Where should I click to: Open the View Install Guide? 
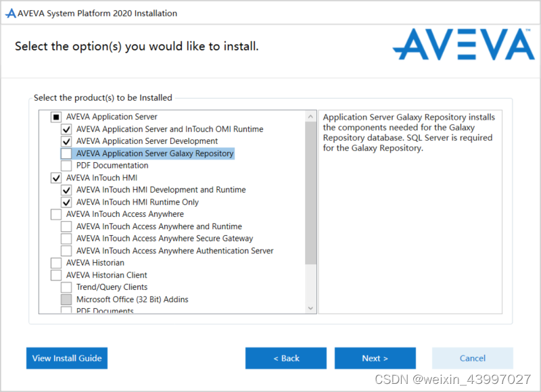pos(67,358)
